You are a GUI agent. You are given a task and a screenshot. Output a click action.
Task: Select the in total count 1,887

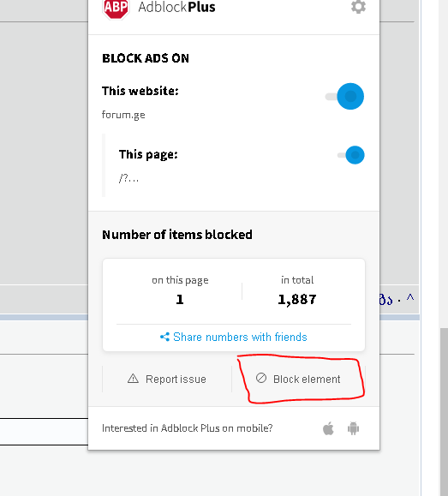point(297,300)
